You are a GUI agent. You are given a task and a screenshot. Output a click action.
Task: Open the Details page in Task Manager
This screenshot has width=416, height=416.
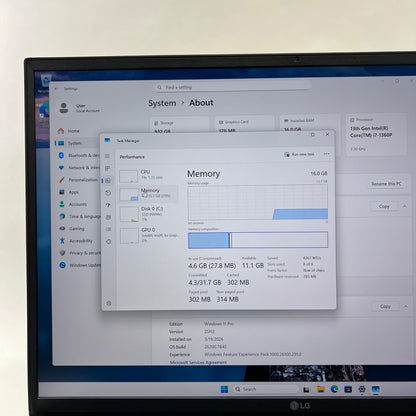[108, 229]
